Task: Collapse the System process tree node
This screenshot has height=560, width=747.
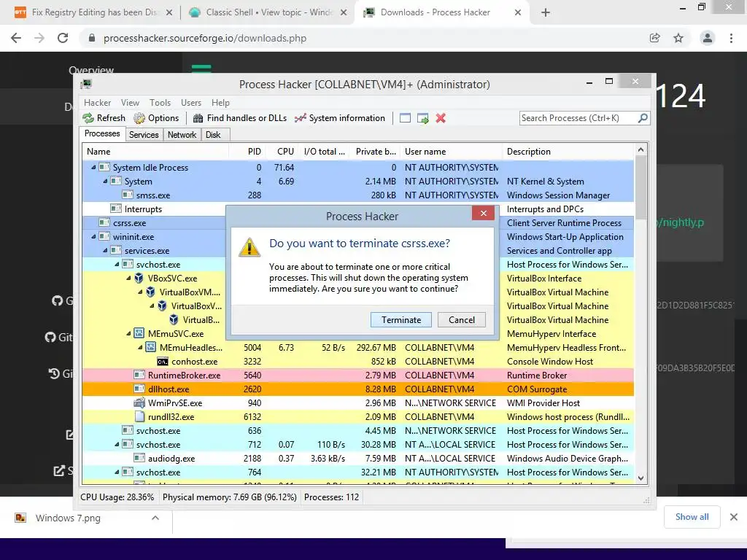Action: tap(105, 181)
